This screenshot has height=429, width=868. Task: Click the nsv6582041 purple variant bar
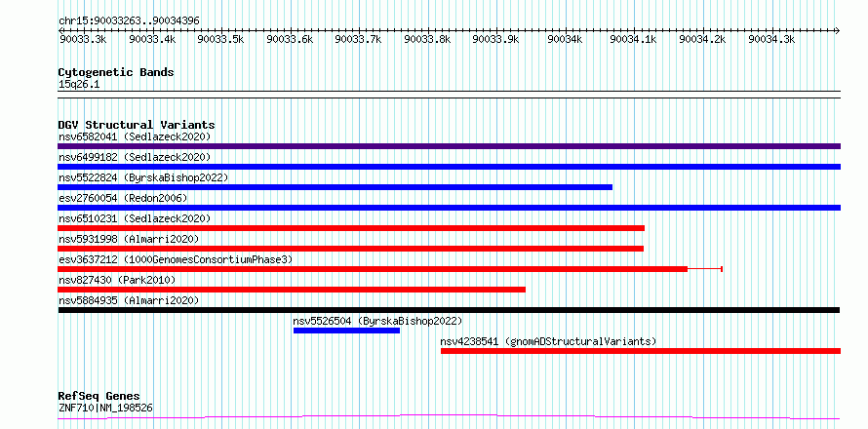(x=449, y=146)
